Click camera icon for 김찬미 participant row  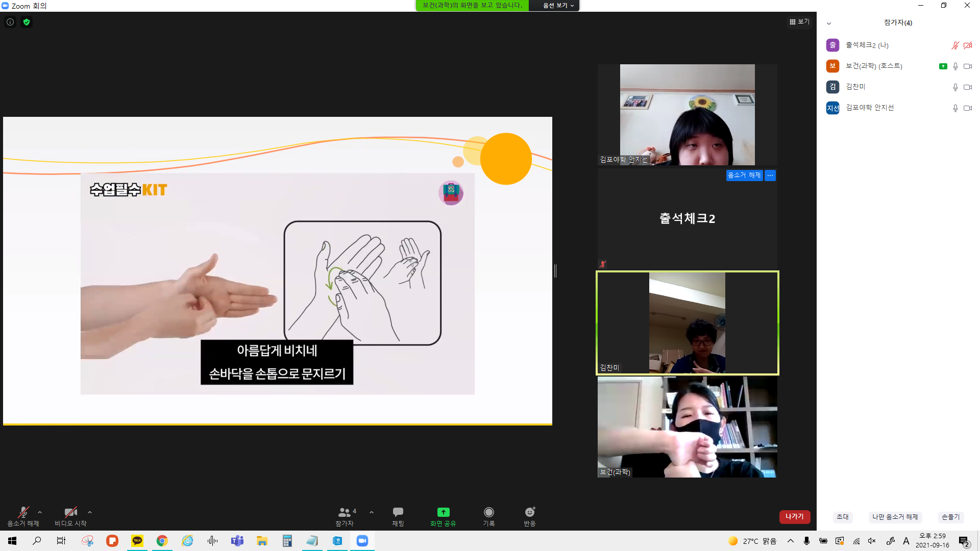(x=968, y=87)
